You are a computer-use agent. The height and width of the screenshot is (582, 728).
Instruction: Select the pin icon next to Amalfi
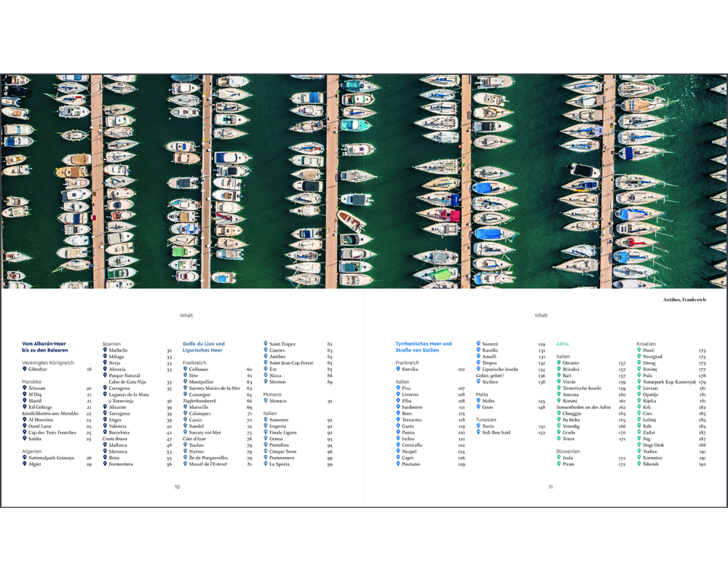tap(478, 356)
